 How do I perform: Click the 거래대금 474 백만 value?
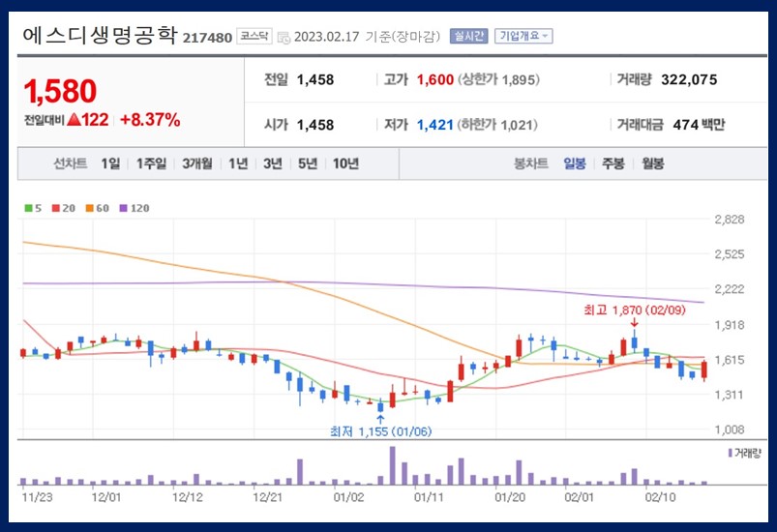[699, 125]
